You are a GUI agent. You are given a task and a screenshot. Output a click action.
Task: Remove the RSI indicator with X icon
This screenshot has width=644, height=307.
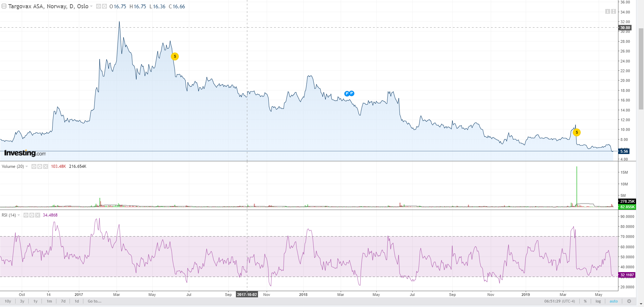click(x=37, y=215)
